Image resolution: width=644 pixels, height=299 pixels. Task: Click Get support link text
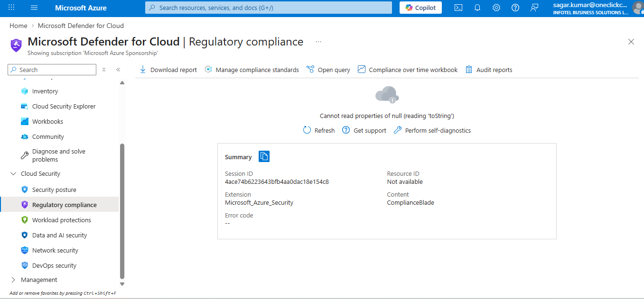[370, 130]
